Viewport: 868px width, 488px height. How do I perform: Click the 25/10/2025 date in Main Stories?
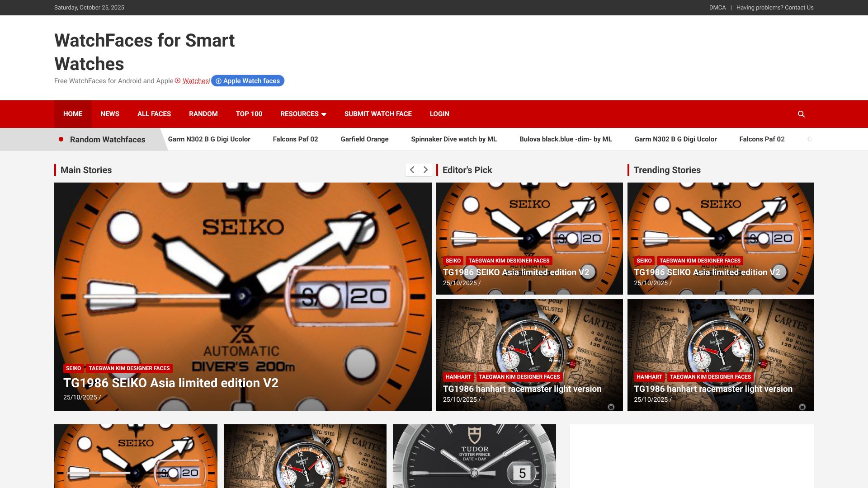pyautogui.click(x=80, y=397)
